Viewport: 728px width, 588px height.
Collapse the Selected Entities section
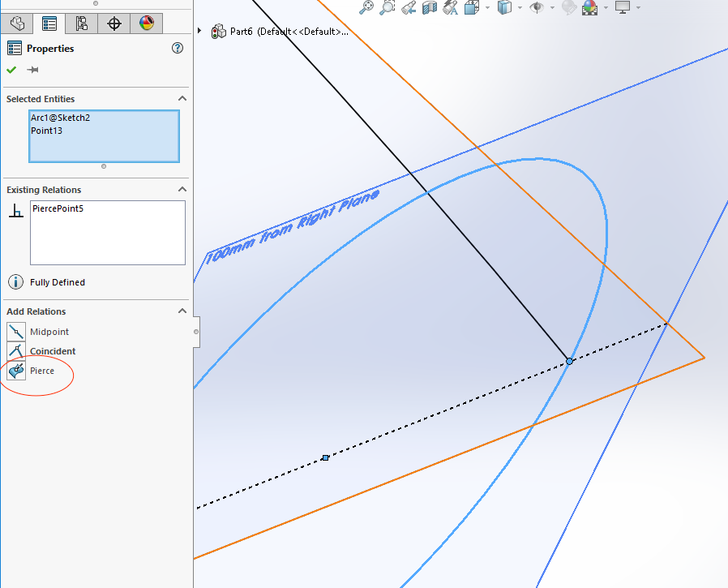point(182,98)
